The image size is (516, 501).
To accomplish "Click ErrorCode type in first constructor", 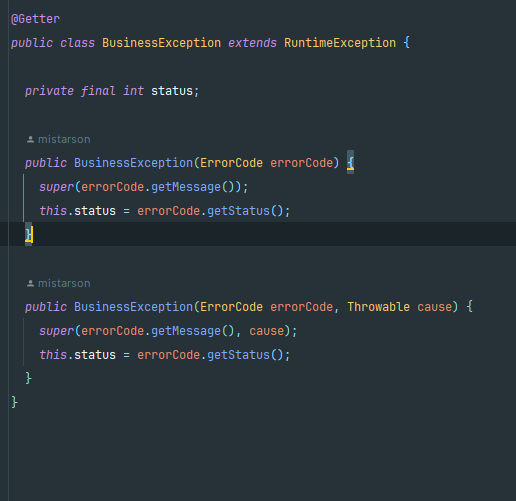I will pyautogui.click(x=231, y=163).
